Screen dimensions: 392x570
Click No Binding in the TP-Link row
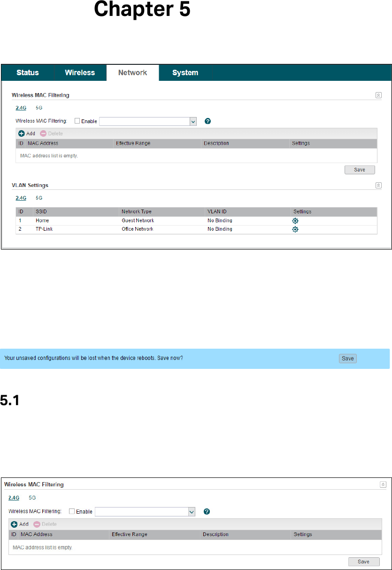(220, 229)
